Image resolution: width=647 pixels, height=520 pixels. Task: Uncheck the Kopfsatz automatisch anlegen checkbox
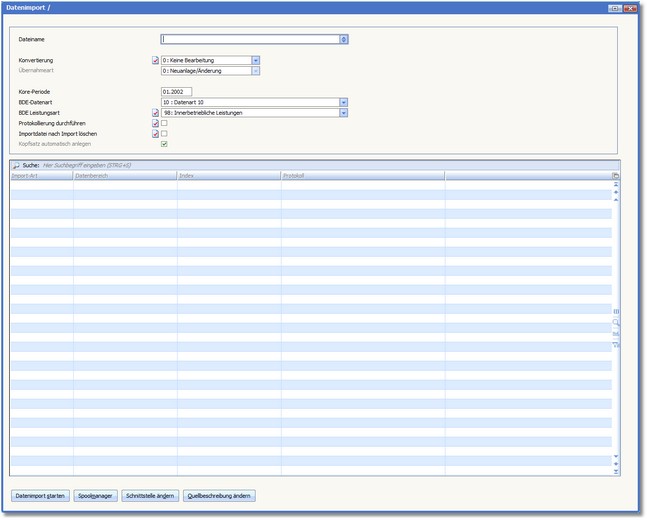164,144
